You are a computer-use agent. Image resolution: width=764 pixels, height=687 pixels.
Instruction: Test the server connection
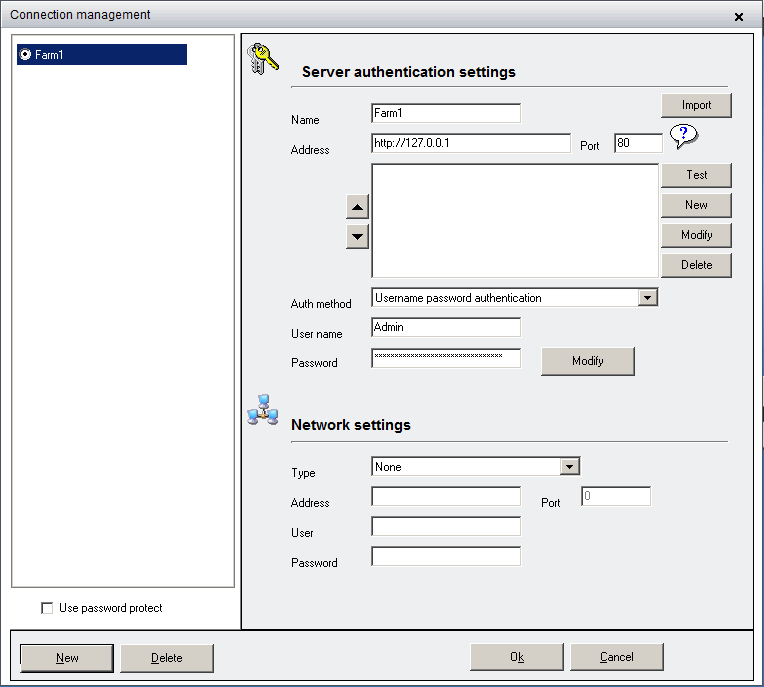696,175
